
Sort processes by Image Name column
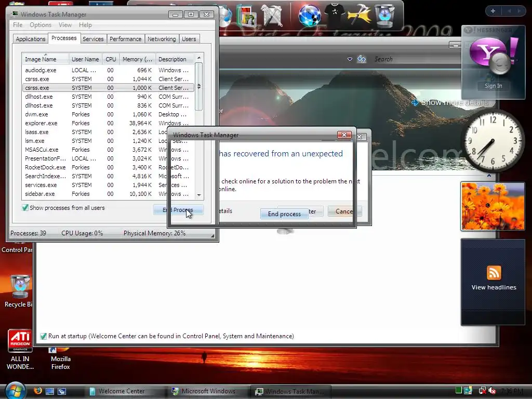46,59
